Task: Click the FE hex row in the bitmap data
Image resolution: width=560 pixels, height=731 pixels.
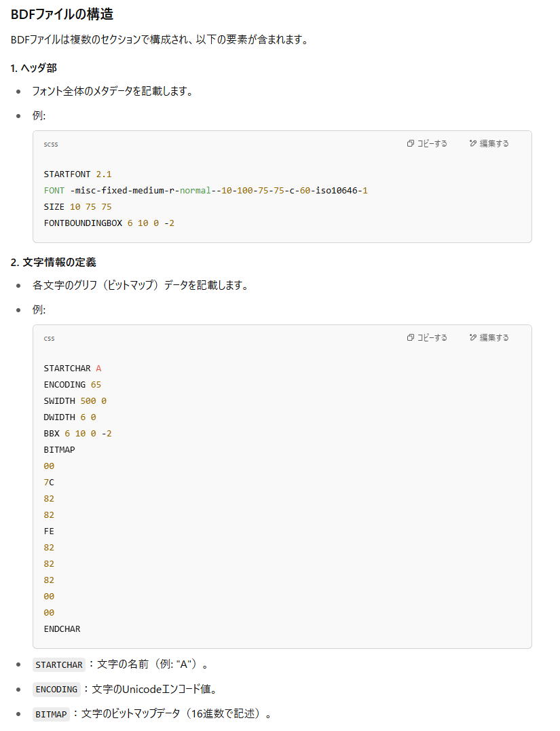Action: coord(49,531)
